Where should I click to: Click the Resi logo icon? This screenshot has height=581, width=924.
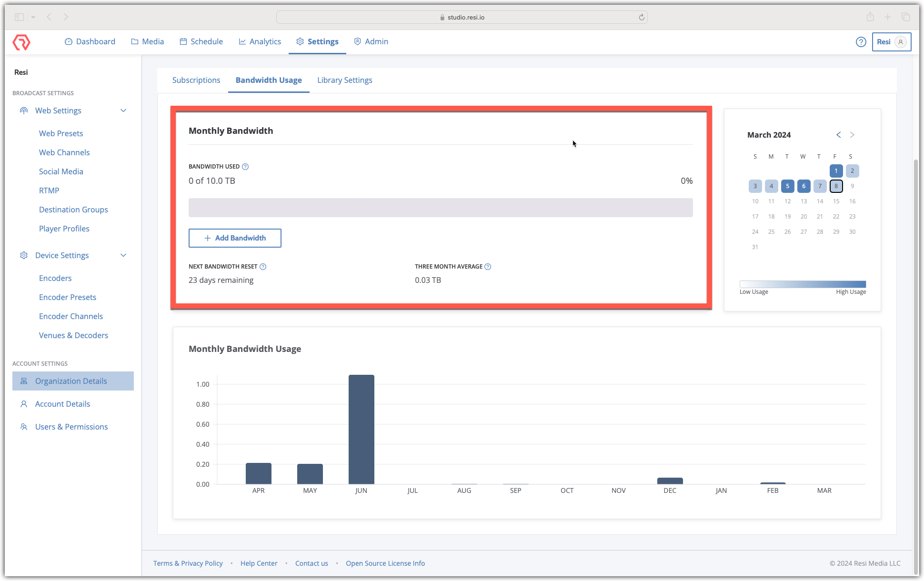point(21,42)
